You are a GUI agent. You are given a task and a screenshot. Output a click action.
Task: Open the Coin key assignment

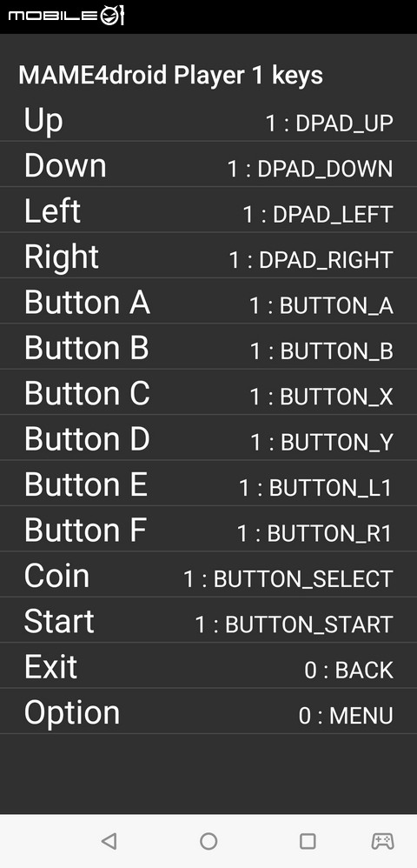(x=208, y=575)
